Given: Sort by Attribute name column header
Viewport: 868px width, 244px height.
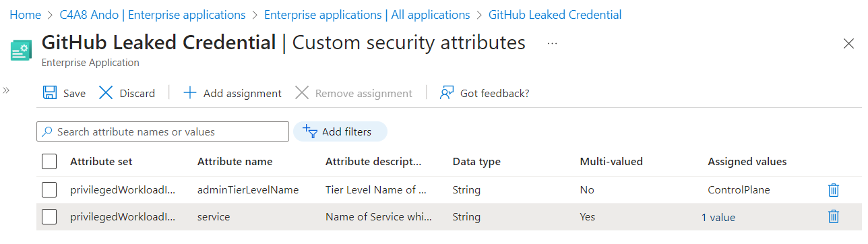Looking at the screenshot, I should (x=235, y=162).
